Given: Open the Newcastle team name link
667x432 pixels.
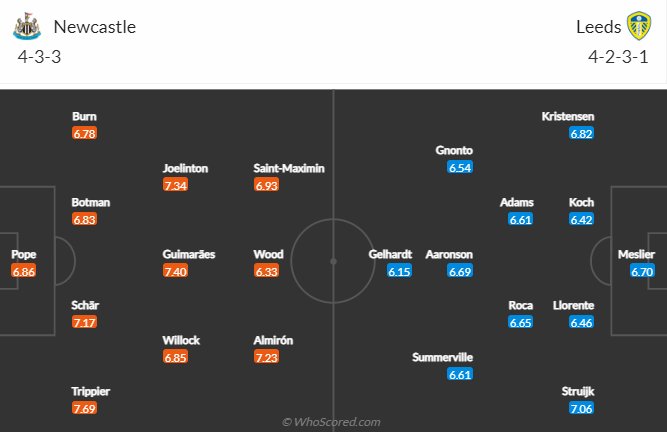Looking at the screenshot, I should coord(95,27).
